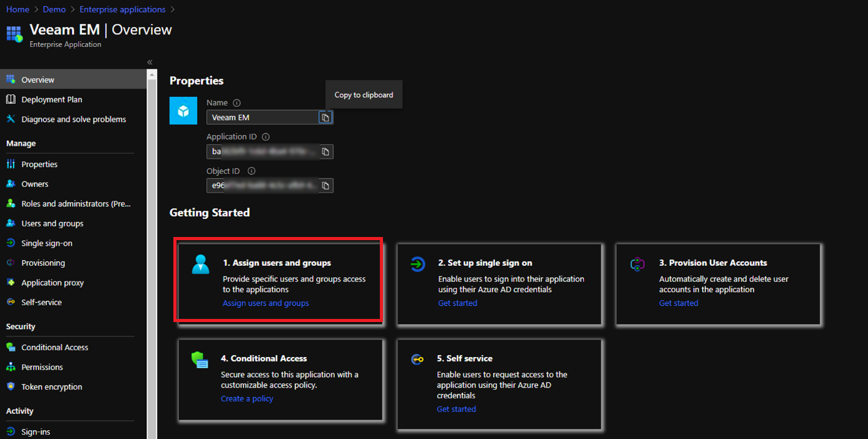Click the Conditional Access card shield icon
The image size is (868, 439).
[200, 360]
